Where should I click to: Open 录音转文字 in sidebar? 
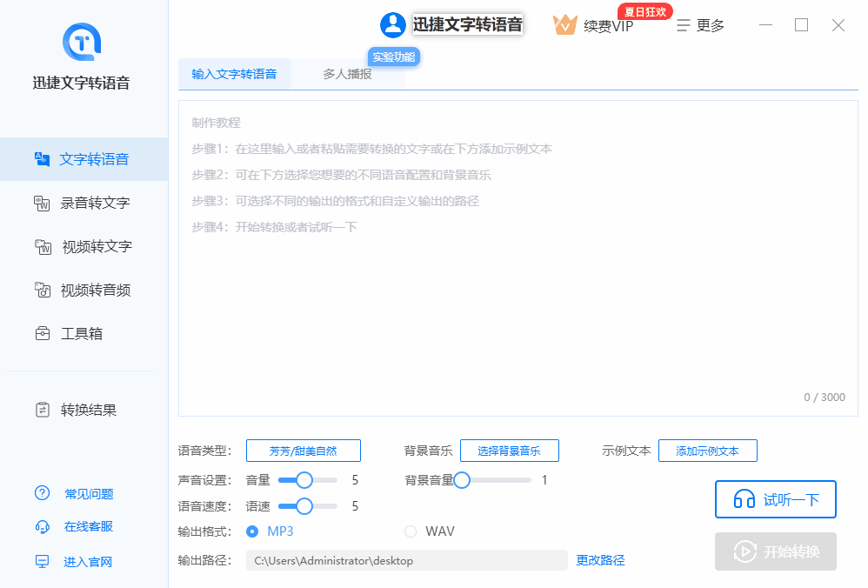pyautogui.click(x=84, y=204)
